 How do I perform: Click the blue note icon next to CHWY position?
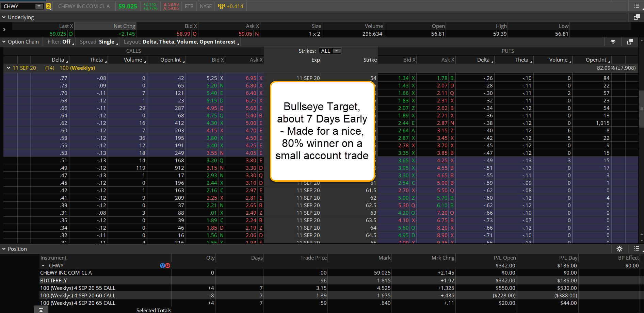coord(162,265)
